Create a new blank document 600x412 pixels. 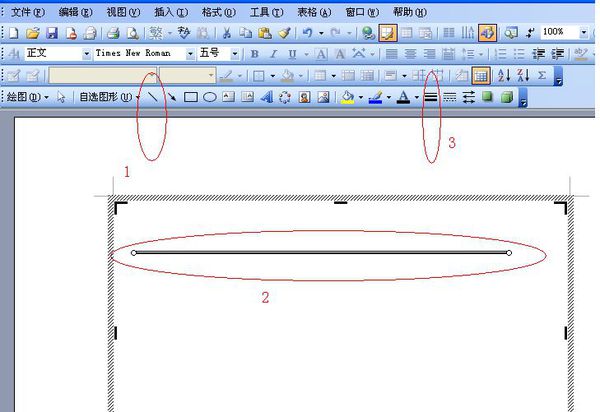13,33
